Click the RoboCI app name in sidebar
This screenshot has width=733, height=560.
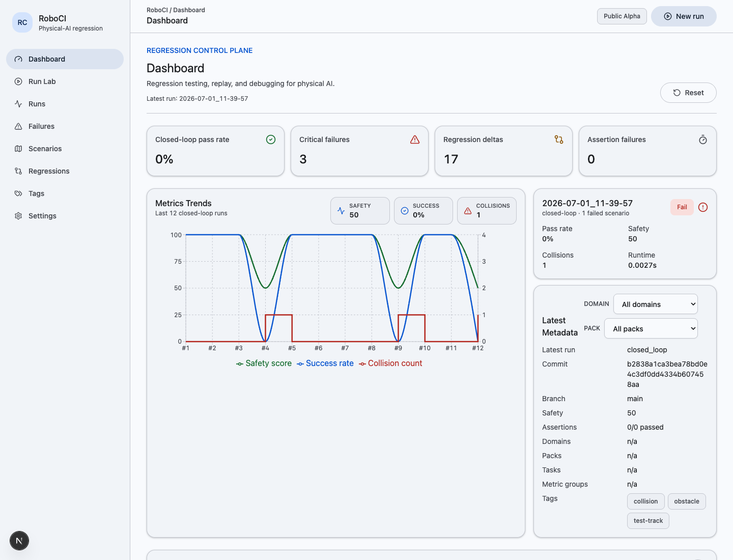[52, 18]
